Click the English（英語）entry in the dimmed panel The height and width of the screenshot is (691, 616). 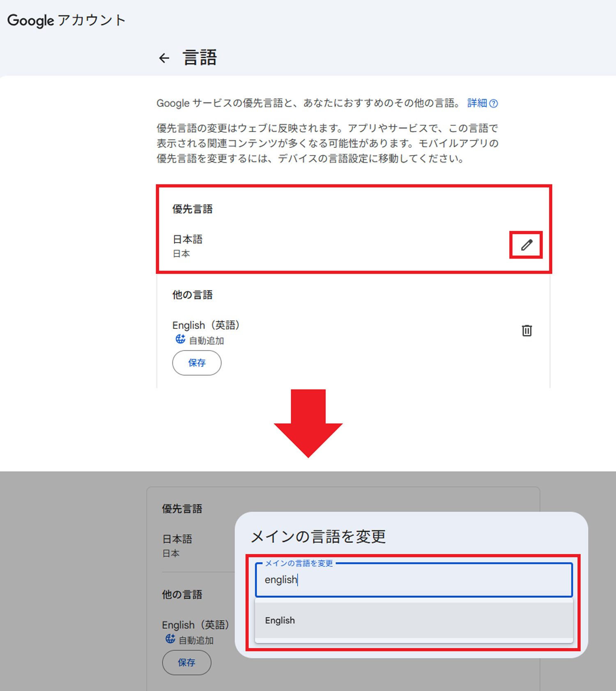(x=195, y=625)
